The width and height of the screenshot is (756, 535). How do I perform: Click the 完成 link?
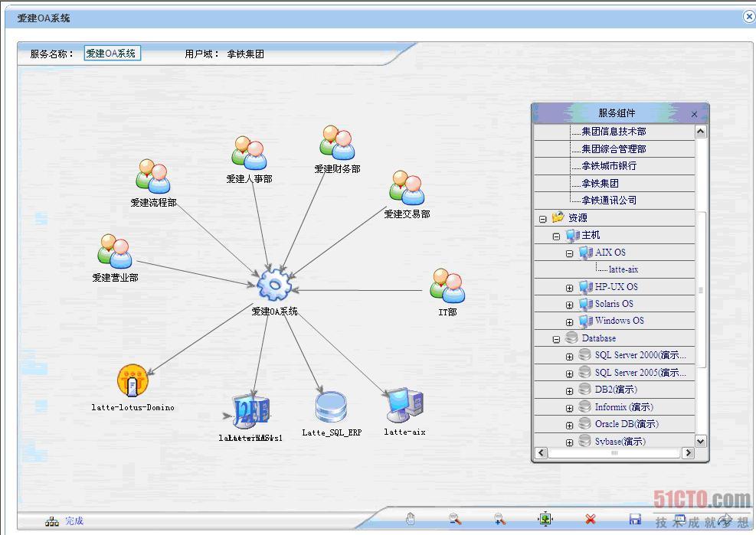(x=74, y=520)
